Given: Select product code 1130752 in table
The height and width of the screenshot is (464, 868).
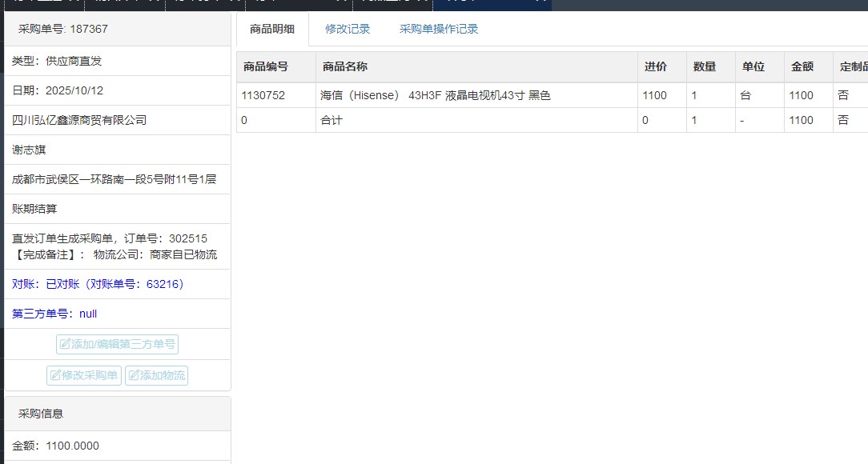Looking at the screenshot, I should pos(263,95).
